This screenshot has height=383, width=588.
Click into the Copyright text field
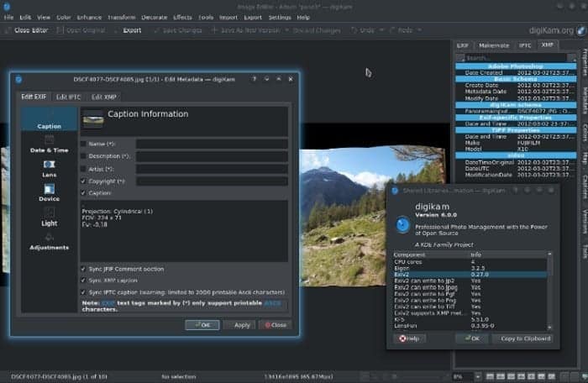tap(213, 181)
